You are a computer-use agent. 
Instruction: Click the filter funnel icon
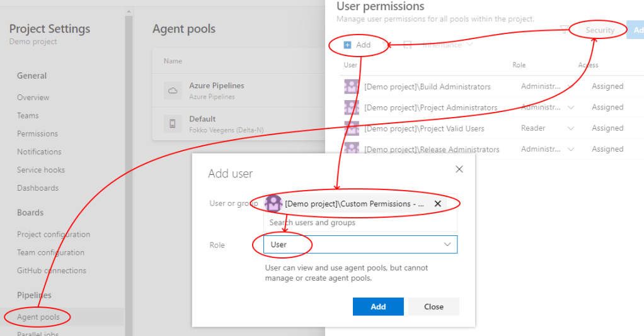[x=565, y=29]
